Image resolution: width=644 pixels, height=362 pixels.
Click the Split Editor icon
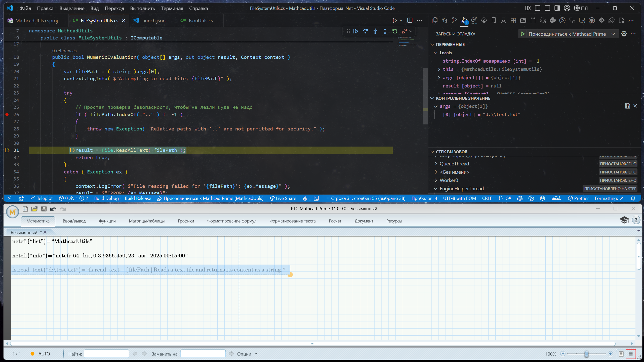pyautogui.click(x=410, y=20)
